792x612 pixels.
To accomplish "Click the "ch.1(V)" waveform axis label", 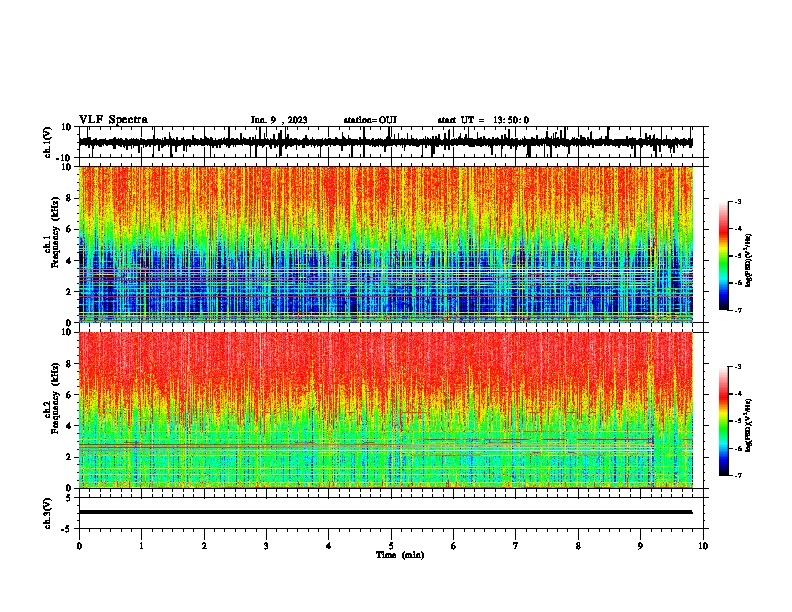I will click(48, 142).
